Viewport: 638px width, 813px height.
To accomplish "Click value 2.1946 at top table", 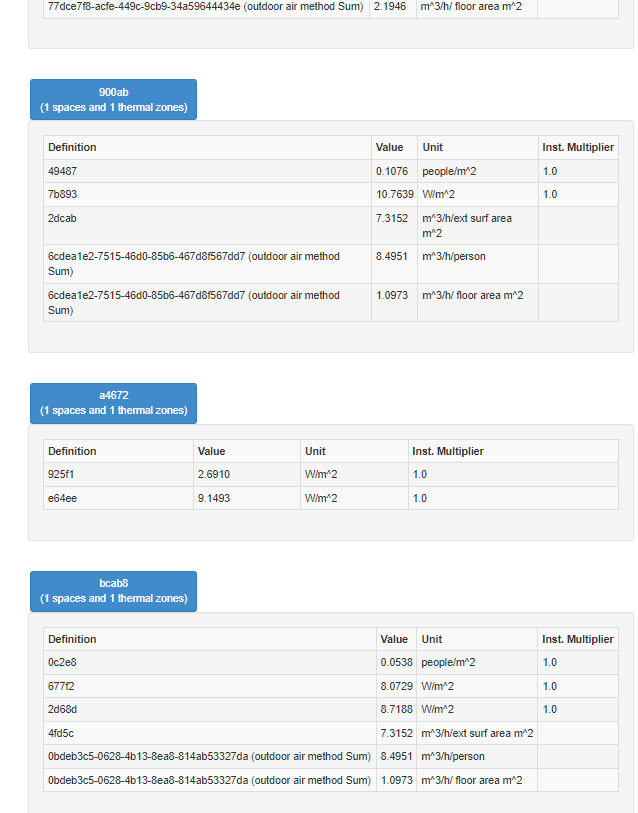I will pyautogui.click(x=393, y=7).
